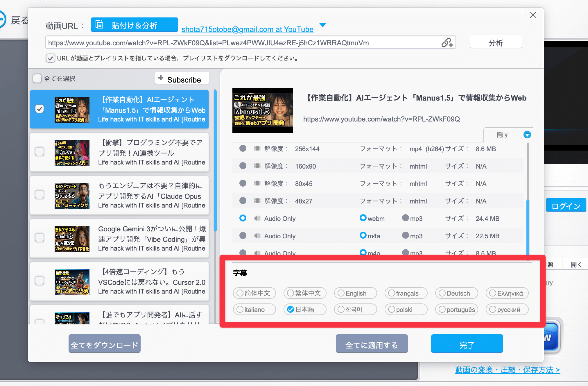Click the plus icon on the Subscribe button

(160, 78)
